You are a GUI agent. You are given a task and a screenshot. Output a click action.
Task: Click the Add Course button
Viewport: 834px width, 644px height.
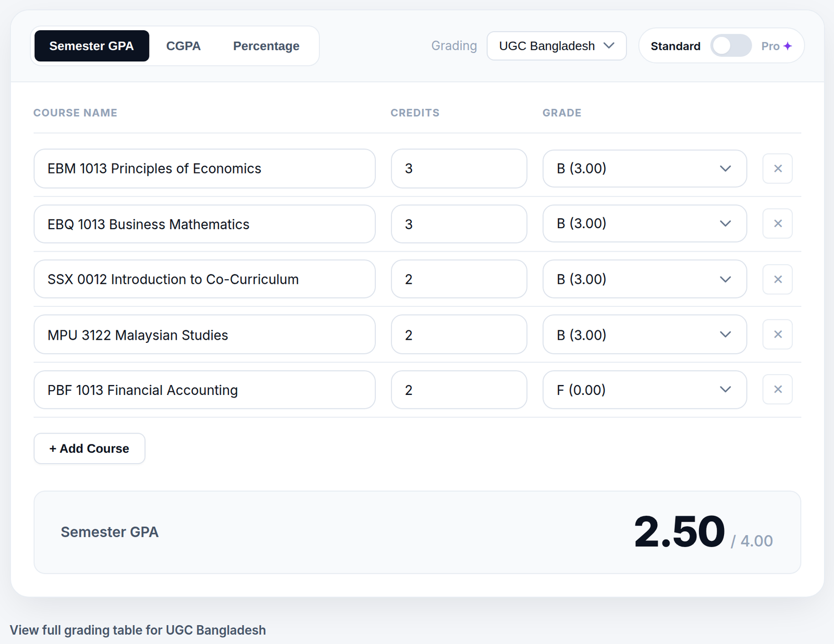pos(90,449)
